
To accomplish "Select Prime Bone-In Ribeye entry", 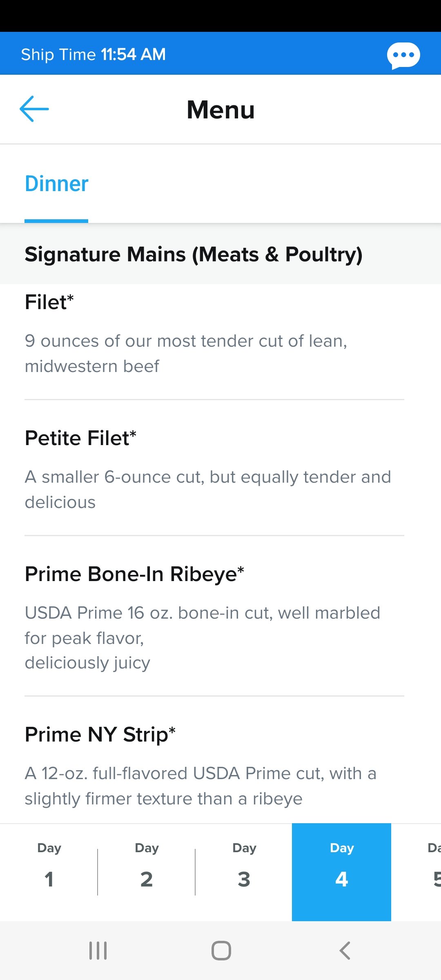I will [x=214, y=616].
